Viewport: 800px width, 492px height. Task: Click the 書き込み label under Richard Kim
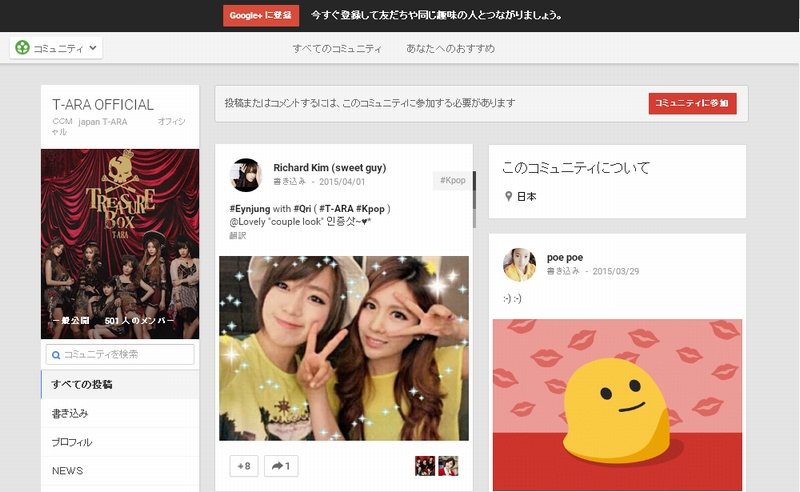point(289,182)
